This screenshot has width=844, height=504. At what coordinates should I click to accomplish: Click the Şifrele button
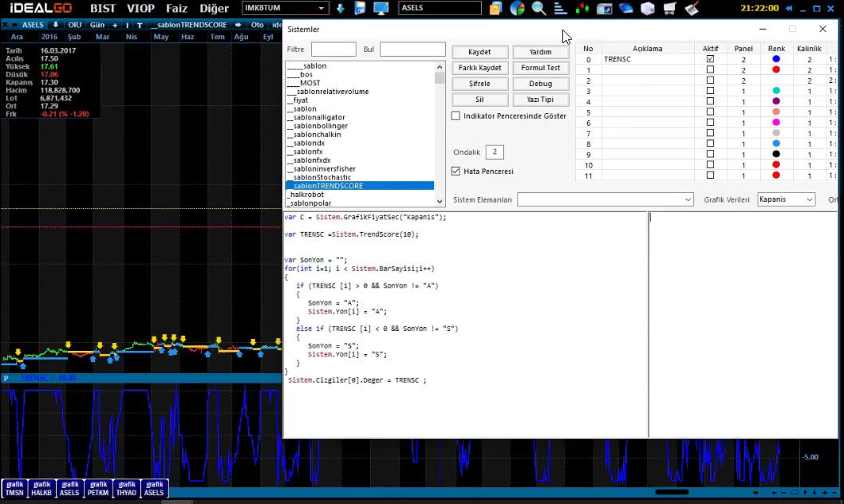[479, 84]
